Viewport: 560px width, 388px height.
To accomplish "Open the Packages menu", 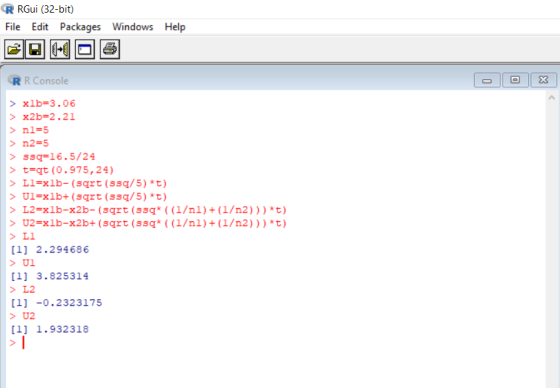I will (x=80, y=27).
